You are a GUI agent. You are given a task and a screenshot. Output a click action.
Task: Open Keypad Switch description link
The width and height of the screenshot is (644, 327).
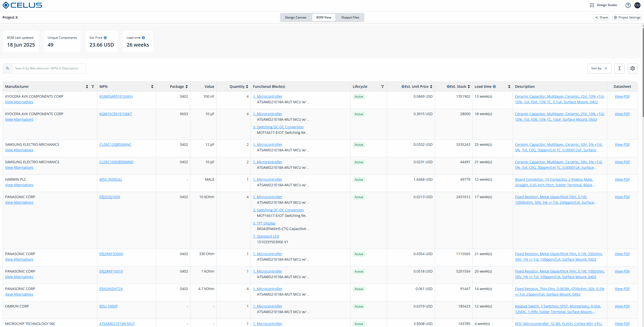point(558,309)
